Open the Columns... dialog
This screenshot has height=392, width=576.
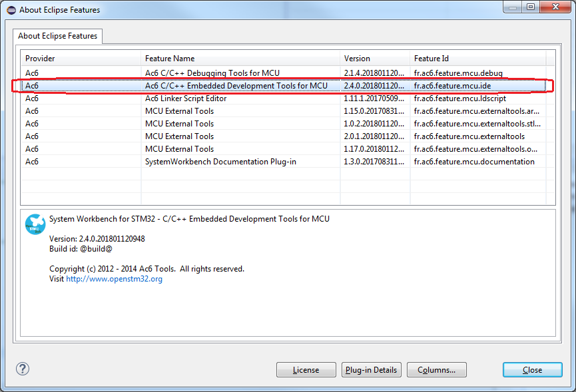[x=436, y=370]
